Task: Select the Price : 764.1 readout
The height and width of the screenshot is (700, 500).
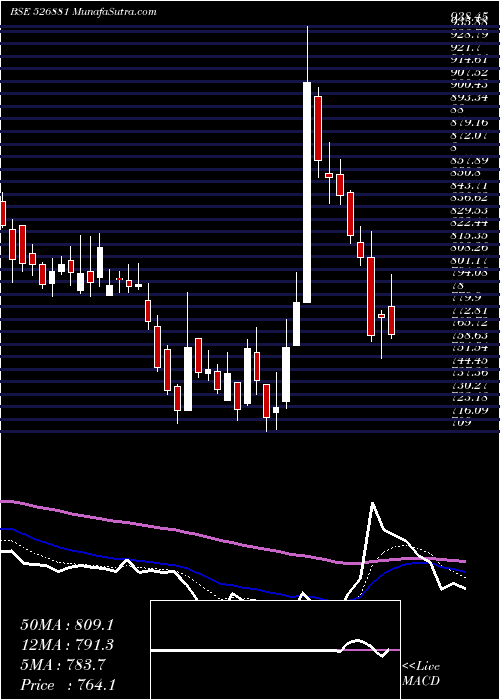Action: pos(67,685)
